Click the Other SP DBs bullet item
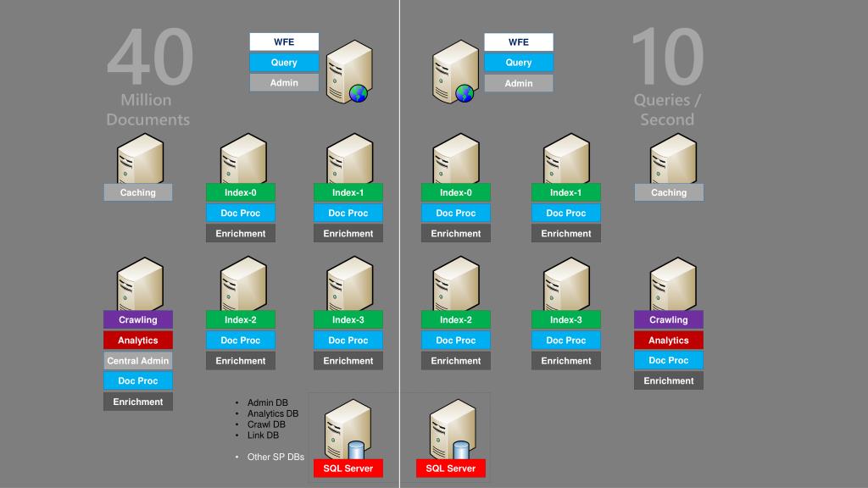The width and height of the screenshot is (868, 488). pos(275,457)
